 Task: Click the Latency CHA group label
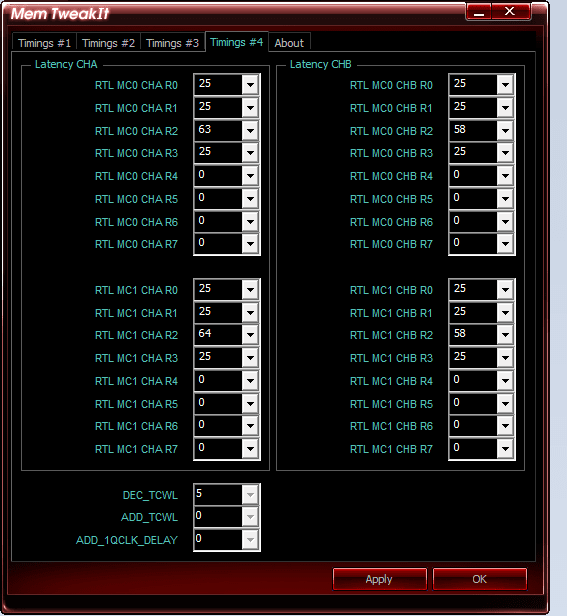(66, 64)
